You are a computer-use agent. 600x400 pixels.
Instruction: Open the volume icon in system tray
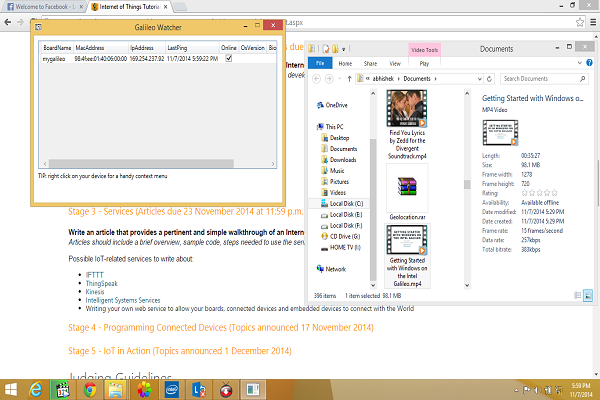pyautogui.click(x=537, y=390)
